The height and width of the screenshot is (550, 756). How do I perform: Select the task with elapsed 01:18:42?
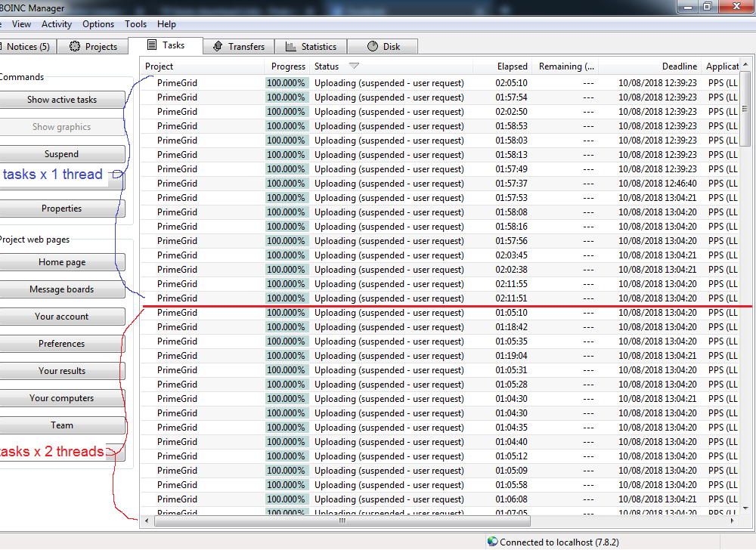[440, 327]
